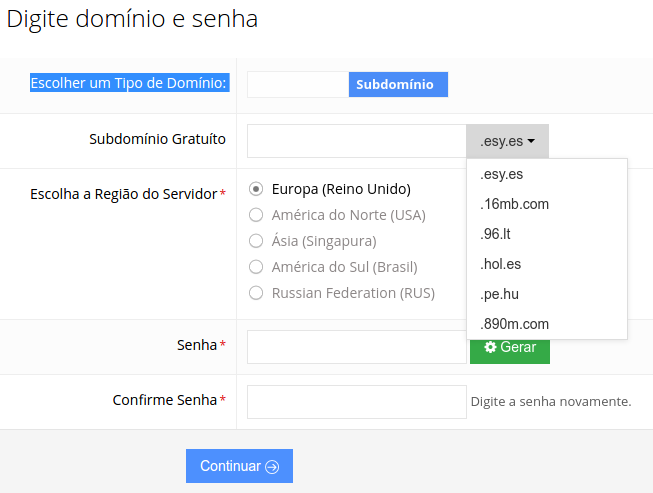Select América do Norte (USA) radio option

pyautogui.click(x=256, y=215)
